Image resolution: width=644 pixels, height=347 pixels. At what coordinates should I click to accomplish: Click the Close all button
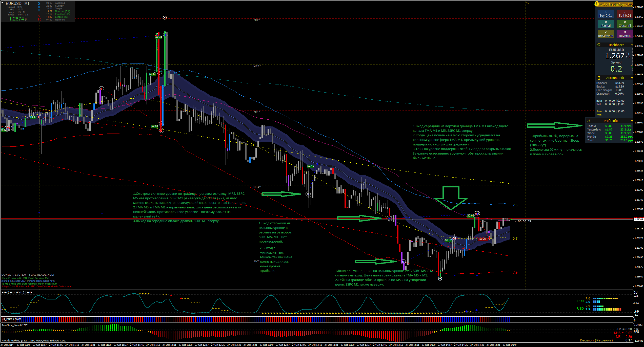[625, 24]
